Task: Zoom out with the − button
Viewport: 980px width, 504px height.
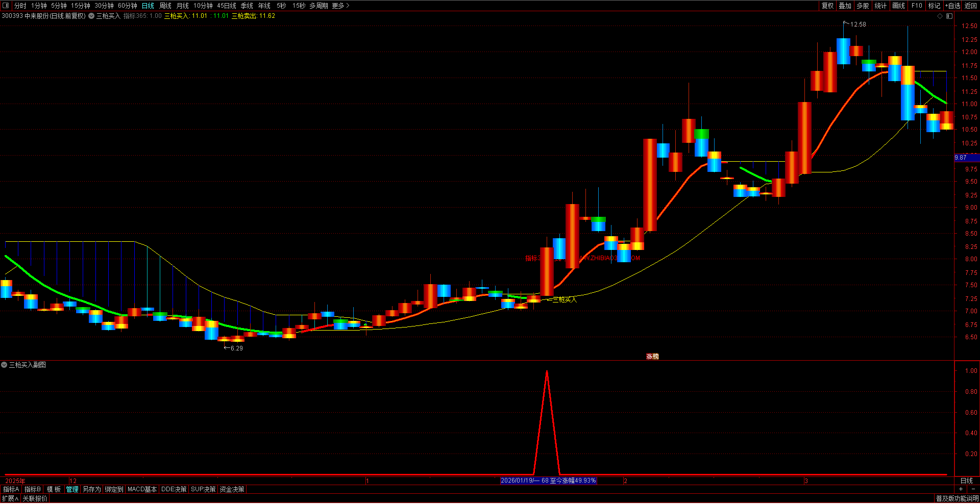Action: pyautogui.click(x=973, y=489)
